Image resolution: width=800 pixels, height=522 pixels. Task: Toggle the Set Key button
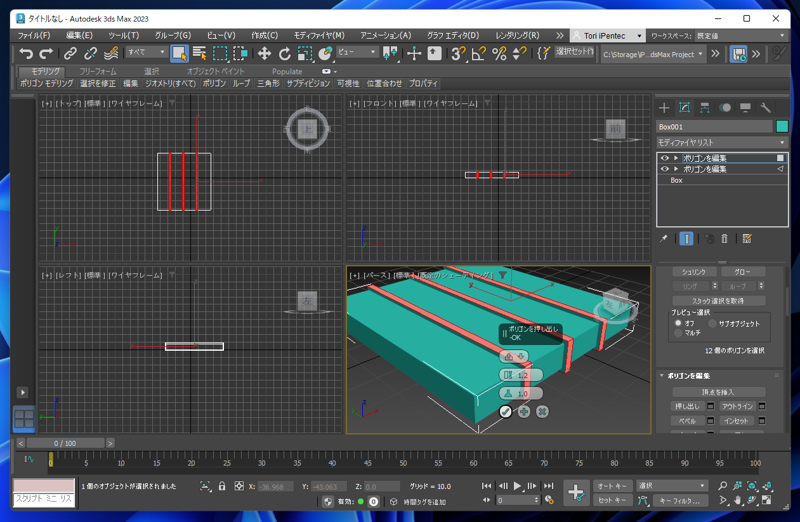click(x=612, y=501)
